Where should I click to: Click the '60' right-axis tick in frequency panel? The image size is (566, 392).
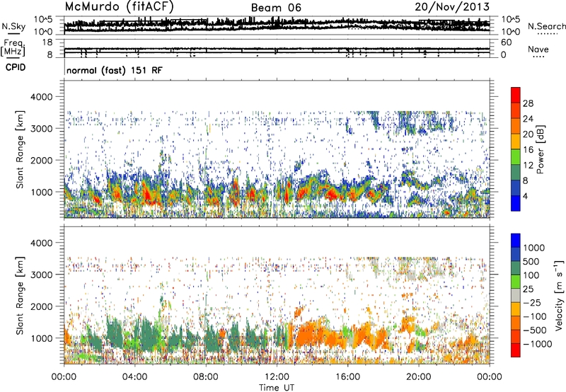[x=506, y=42]
